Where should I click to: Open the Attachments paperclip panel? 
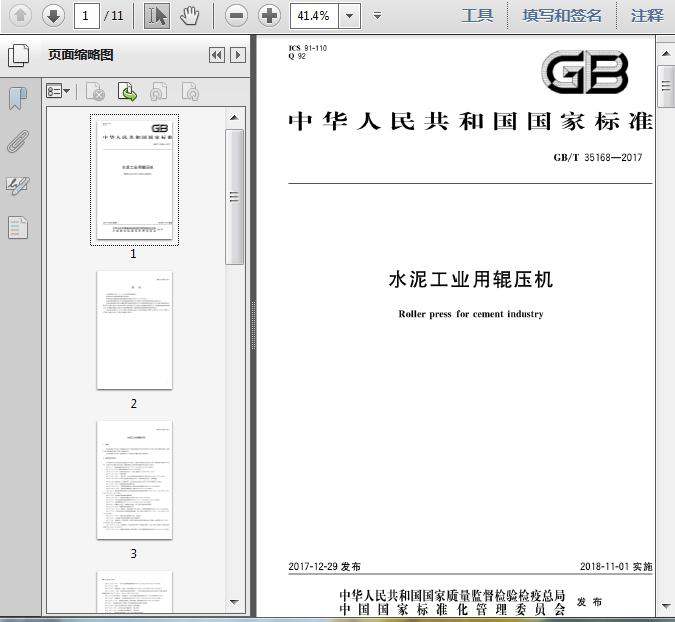pyautogui.click(x=18, y=141)
